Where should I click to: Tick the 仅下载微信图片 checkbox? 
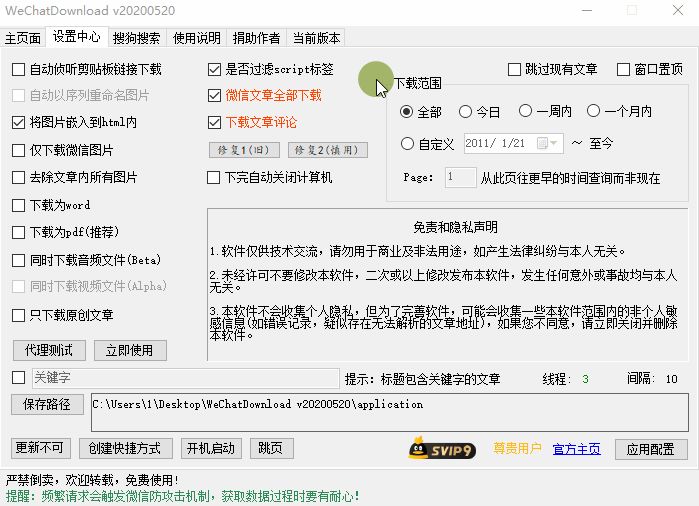click(x=18, y=150)
